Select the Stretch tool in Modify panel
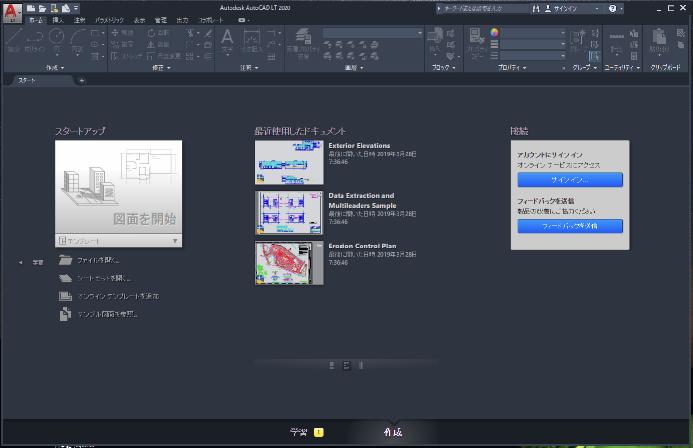Viewport: 693px width, 448px height. click(126, 56)
